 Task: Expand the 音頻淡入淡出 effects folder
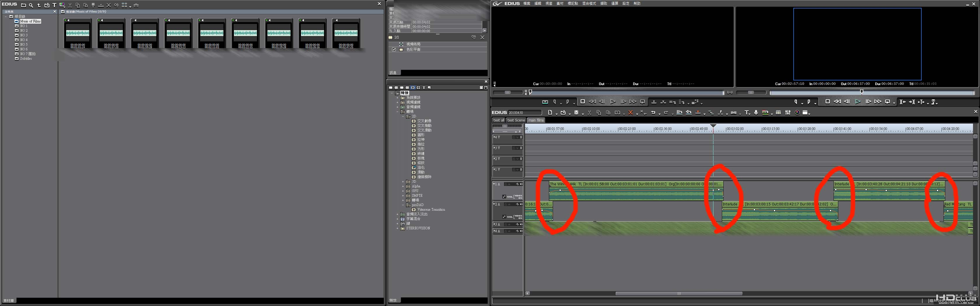(x=398, y=214)
